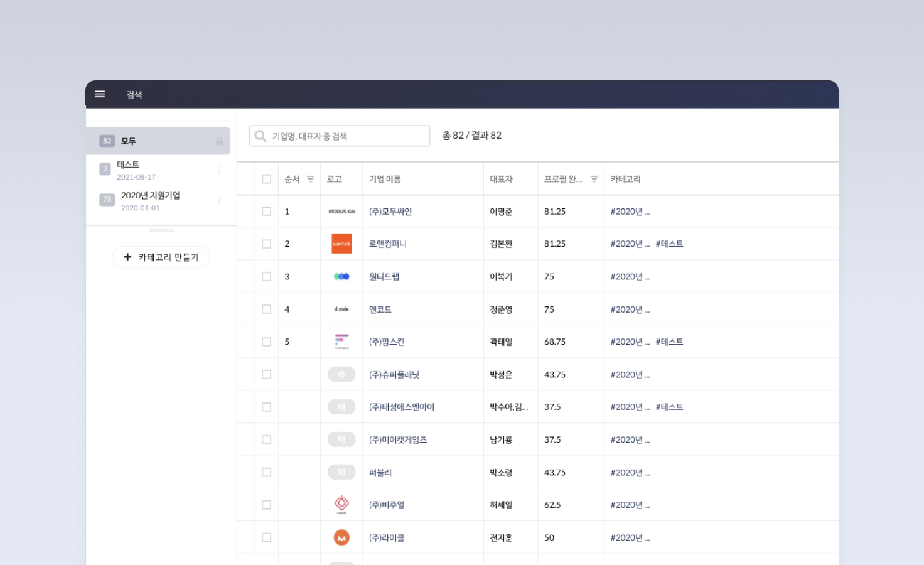
Task: Click the 대표자 column header
Action: 501,180
